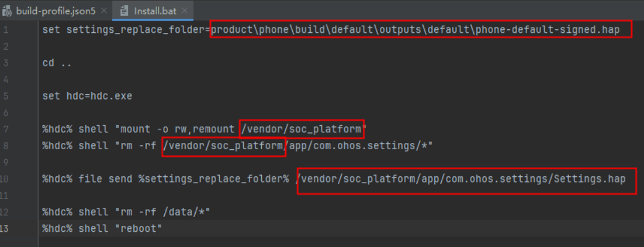Click the 'reboot' command text
This screenshot has width=644, height=247.
[139, 228]
